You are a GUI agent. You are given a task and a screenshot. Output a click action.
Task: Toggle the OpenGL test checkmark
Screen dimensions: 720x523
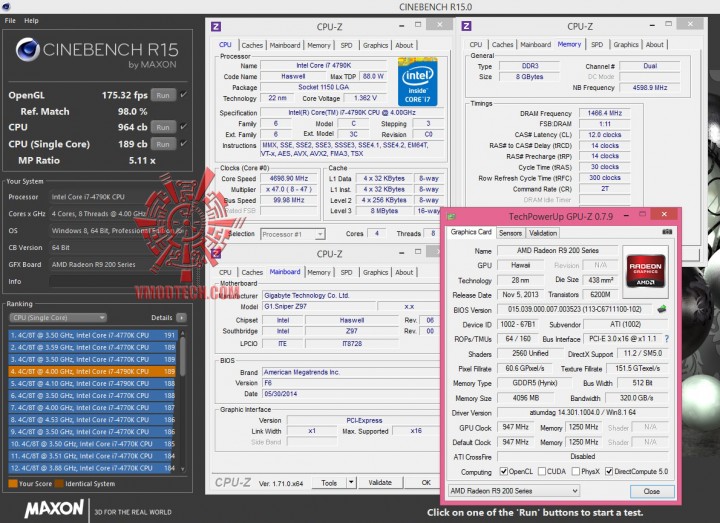(184, 95)
